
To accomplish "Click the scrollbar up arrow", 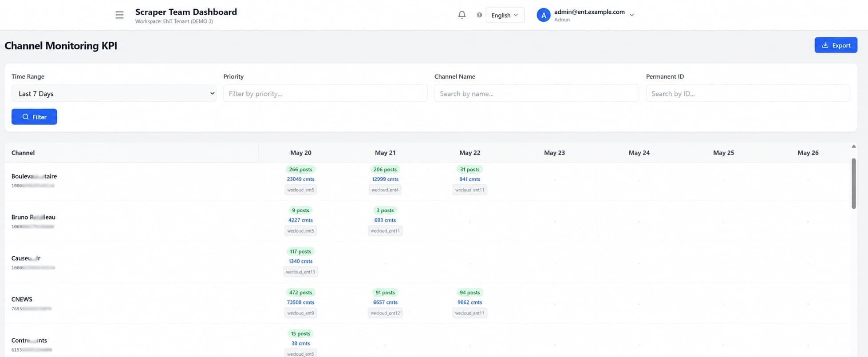I will coord(854,146).
